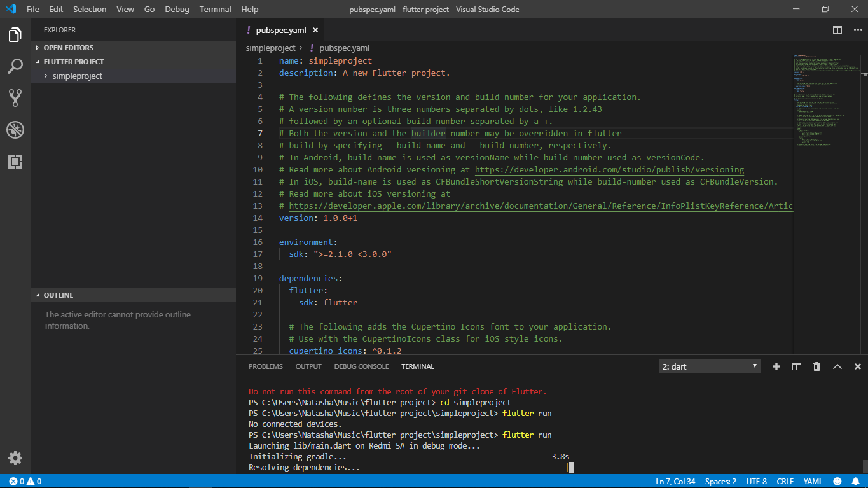Screen dimensions: 868x488
Task: Click the More Actions ellipsis button
Action: (x=857, y=29)
